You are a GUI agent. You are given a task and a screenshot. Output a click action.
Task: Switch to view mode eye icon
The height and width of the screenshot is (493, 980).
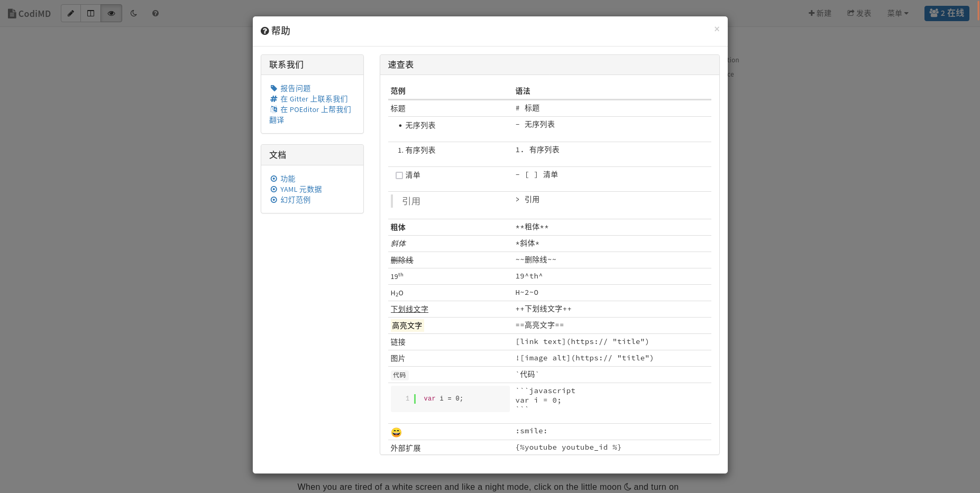(111, 13)
